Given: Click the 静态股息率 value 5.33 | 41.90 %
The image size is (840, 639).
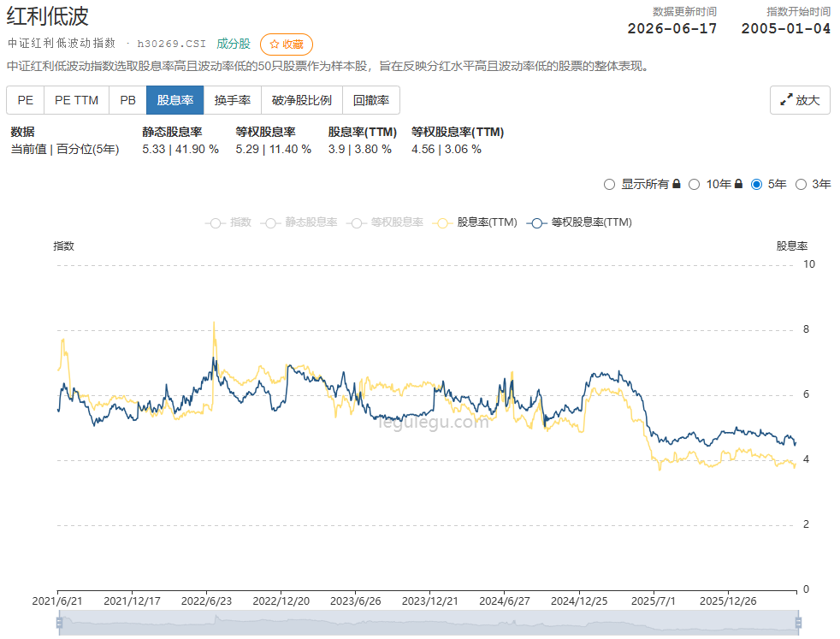Looking at the screenshot, I should [x=180, y=150].
